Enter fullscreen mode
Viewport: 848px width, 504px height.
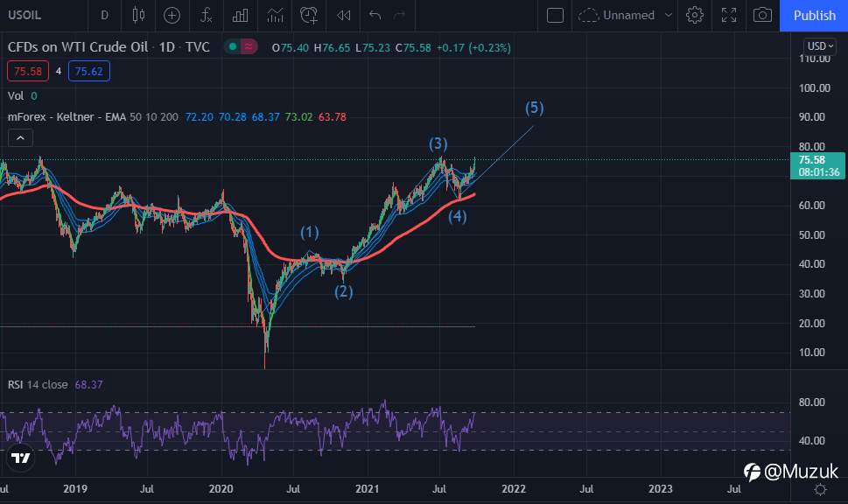(729, 15)
